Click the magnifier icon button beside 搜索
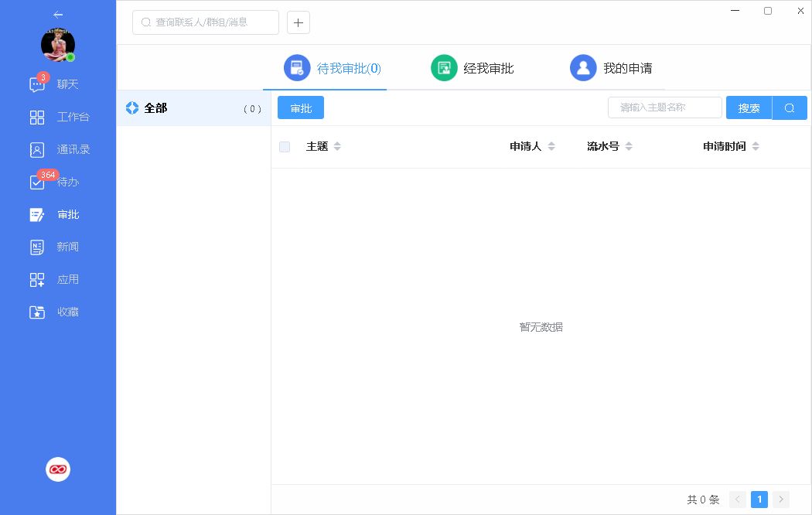 click(x=790, y=108)
